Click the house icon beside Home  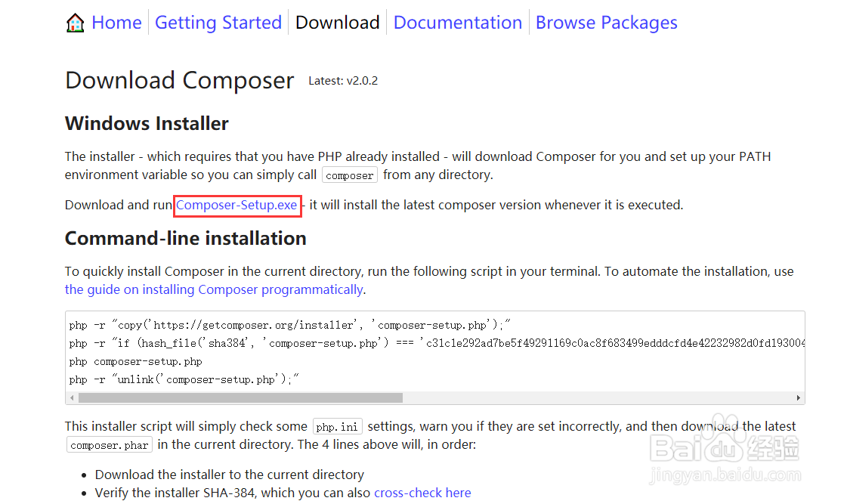(75, 23)
